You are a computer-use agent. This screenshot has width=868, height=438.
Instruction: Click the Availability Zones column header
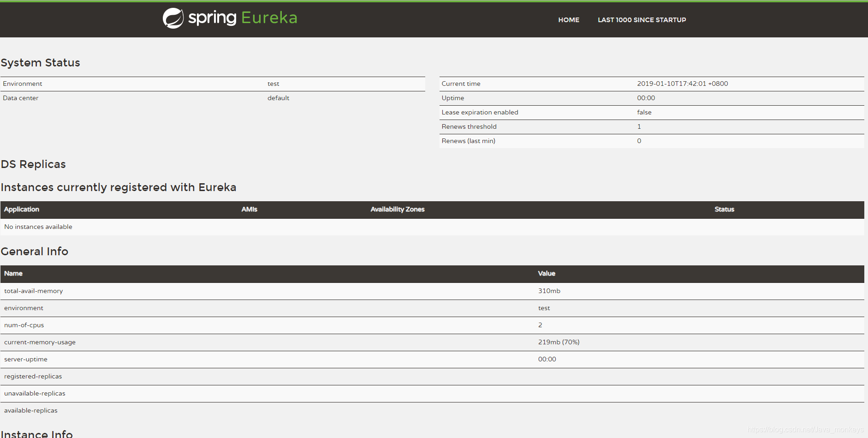click(398, 210)
